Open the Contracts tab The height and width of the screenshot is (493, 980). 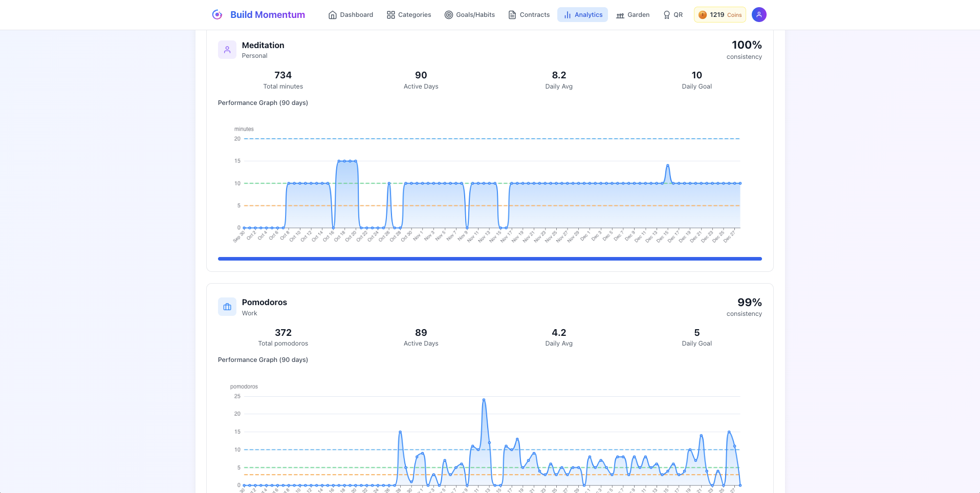529,15
